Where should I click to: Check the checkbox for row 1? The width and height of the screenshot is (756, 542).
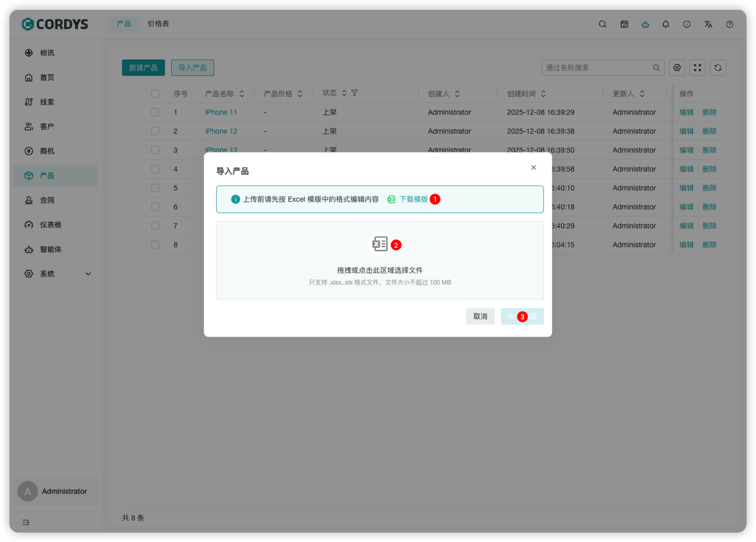click(155, 112)
